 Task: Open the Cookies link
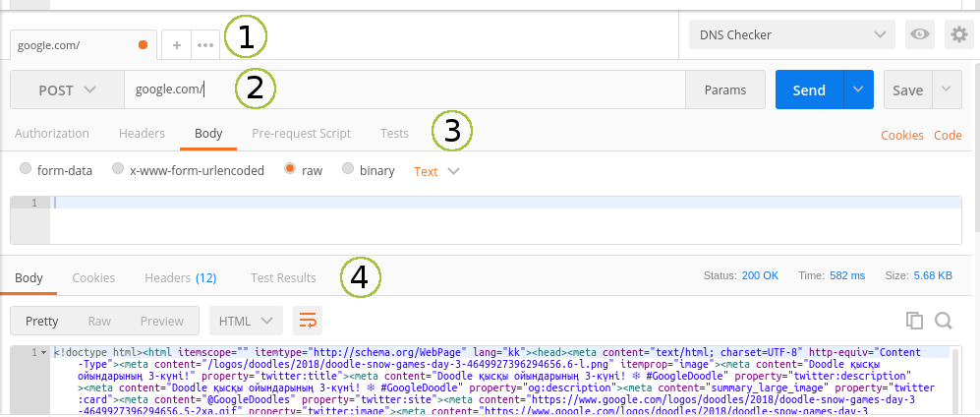click(901, 136)
